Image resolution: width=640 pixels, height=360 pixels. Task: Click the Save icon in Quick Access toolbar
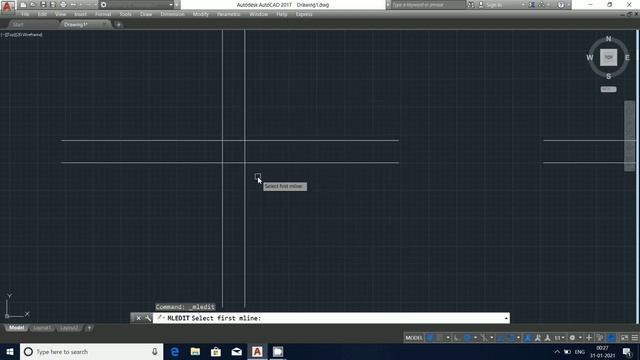tap(43, 4)
